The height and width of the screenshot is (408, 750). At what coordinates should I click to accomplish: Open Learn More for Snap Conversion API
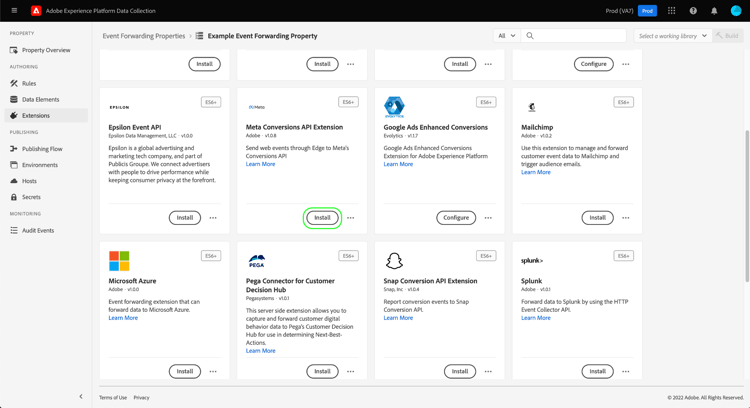click(x=398, y=318)
